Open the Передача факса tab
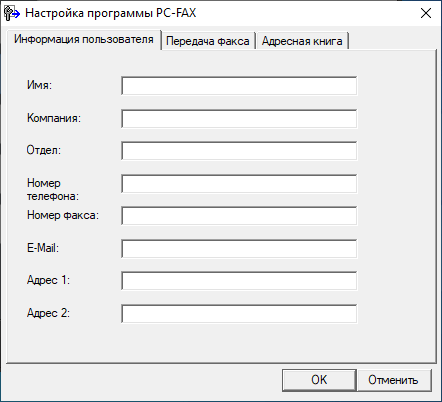This screenshot has height=402, width=442. pyautogui.click(x=208, y=41)
